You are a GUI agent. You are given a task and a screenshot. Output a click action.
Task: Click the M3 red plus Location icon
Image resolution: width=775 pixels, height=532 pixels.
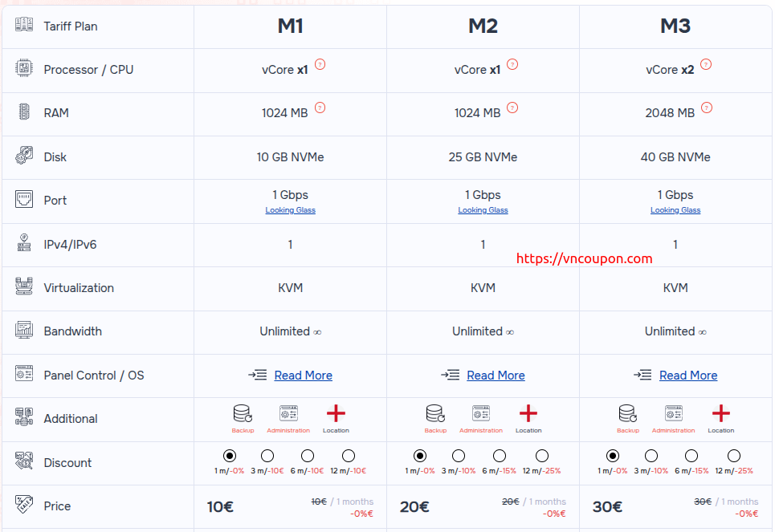tap(721, 413)
